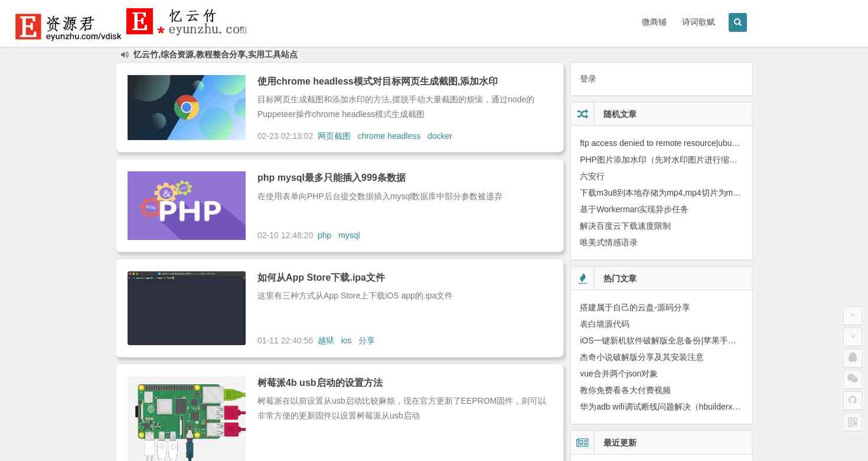Click the shuffle icon beside 随机文章

pyautogui.click(x=582, y=114)
